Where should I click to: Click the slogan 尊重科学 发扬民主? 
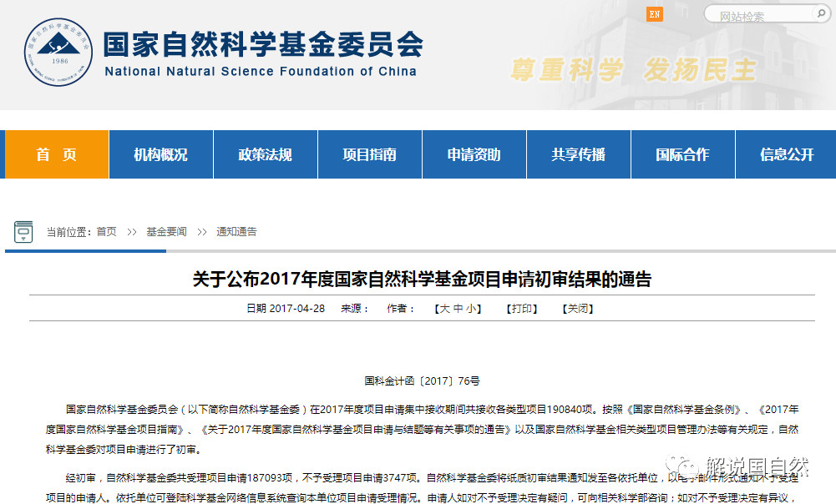pos(633,70)
